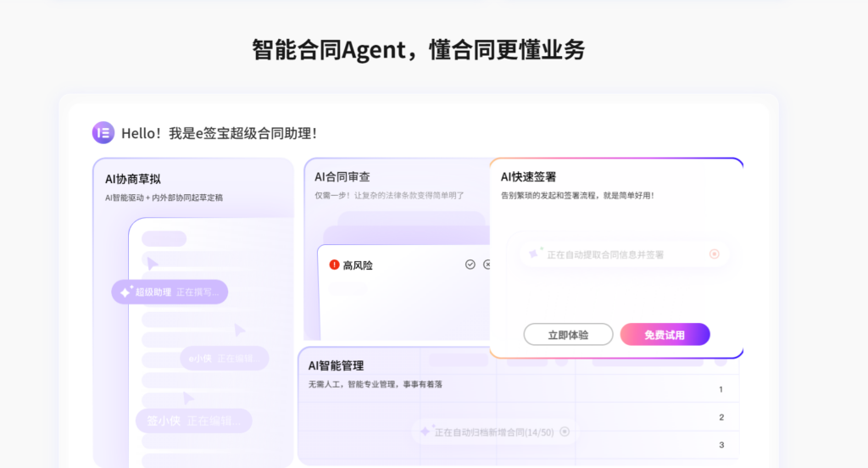The height and width of the screenshot is (468, 868).
Task: Click the purple e签宝 assistant logo icon
Action: tap(103, 133)
